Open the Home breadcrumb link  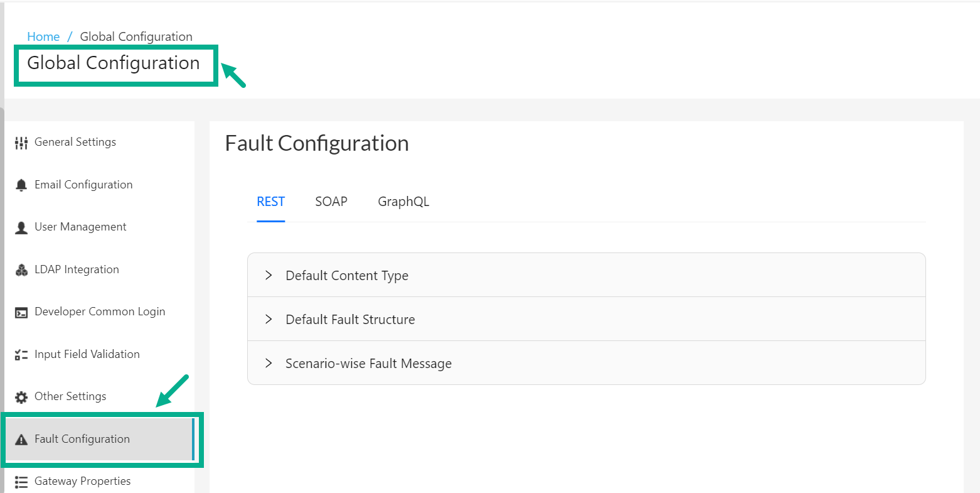[43, 36]
